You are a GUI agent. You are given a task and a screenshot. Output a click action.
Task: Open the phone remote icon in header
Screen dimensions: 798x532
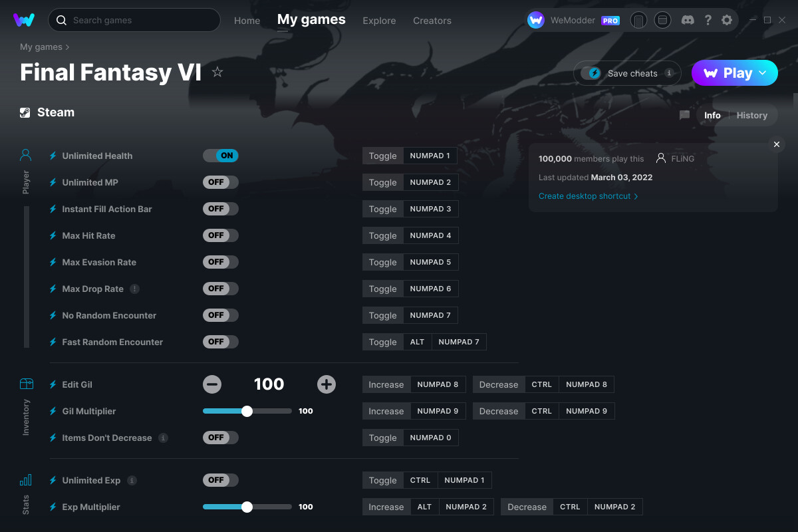tap(638, 20)
